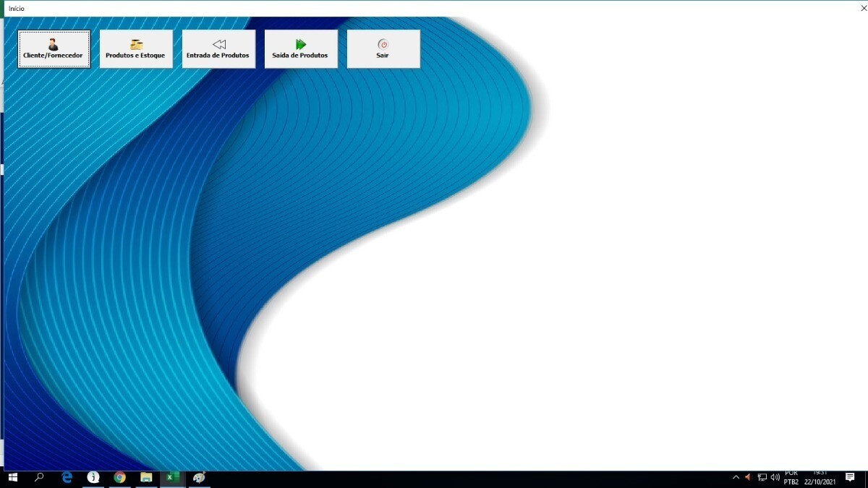Open the Cliente/Fornecedor form
This screenshot has height=488, width=868.
[x=54, y=49]
